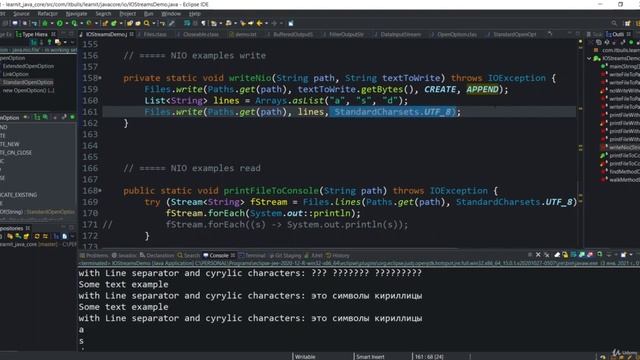Open the Back history dropdown arrow

point(266,23)
